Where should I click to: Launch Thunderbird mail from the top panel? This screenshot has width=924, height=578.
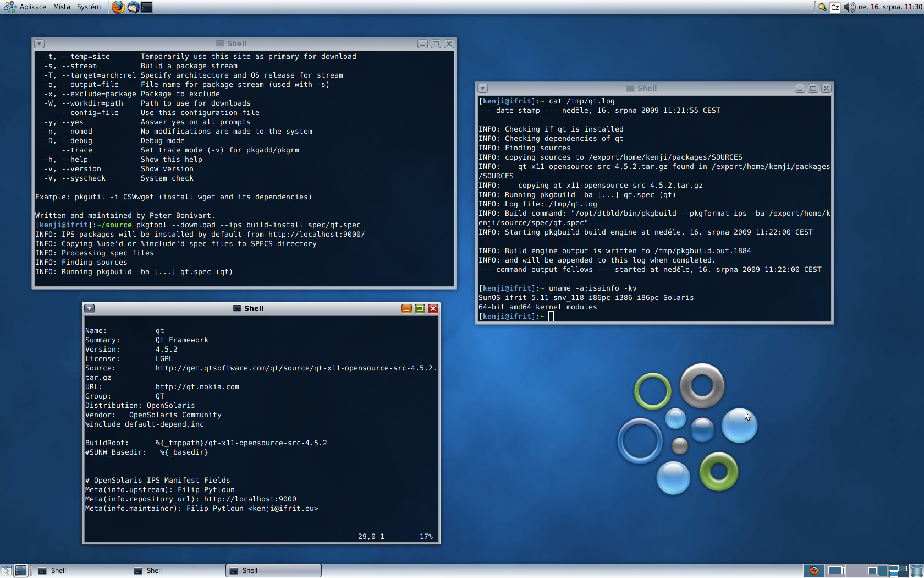pyautogui.click(x=133, y=7)
